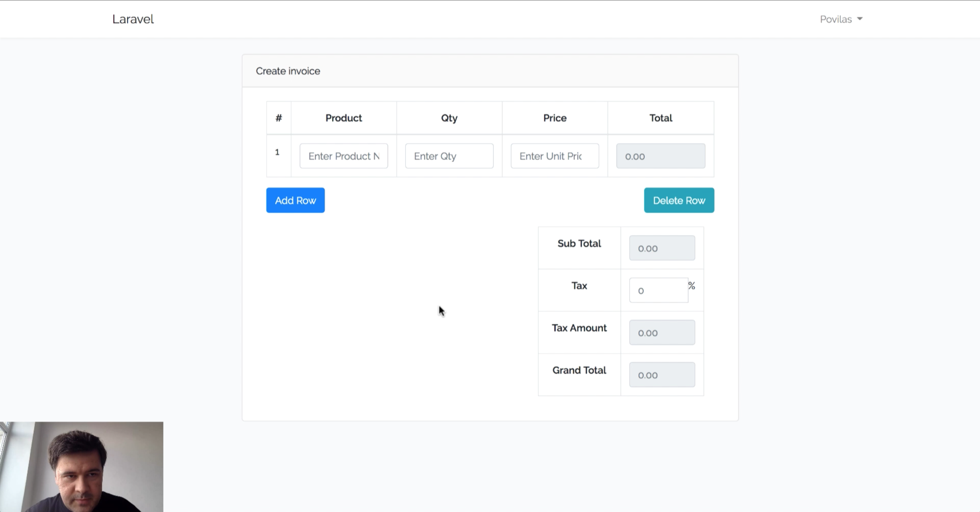Screen dimensions: 980x512
Task: Click the Enter Unit Price field
Action: [x=555, y=156]
